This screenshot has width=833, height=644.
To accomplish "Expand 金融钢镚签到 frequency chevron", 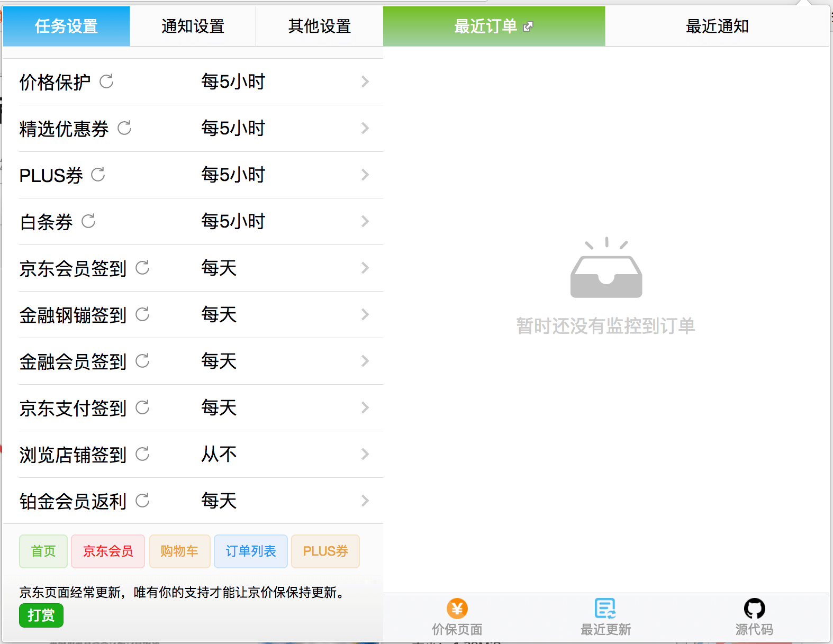I will tap(365, 314).
